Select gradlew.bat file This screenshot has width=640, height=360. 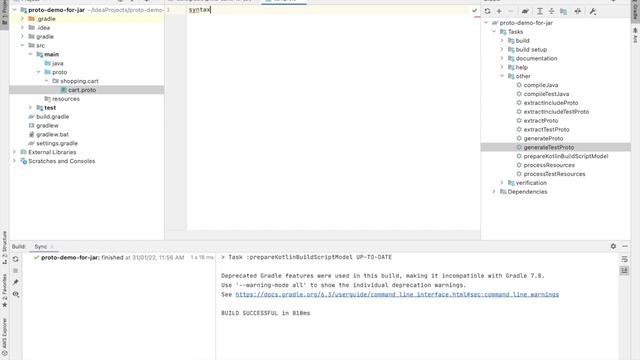(x=52, y=134)
